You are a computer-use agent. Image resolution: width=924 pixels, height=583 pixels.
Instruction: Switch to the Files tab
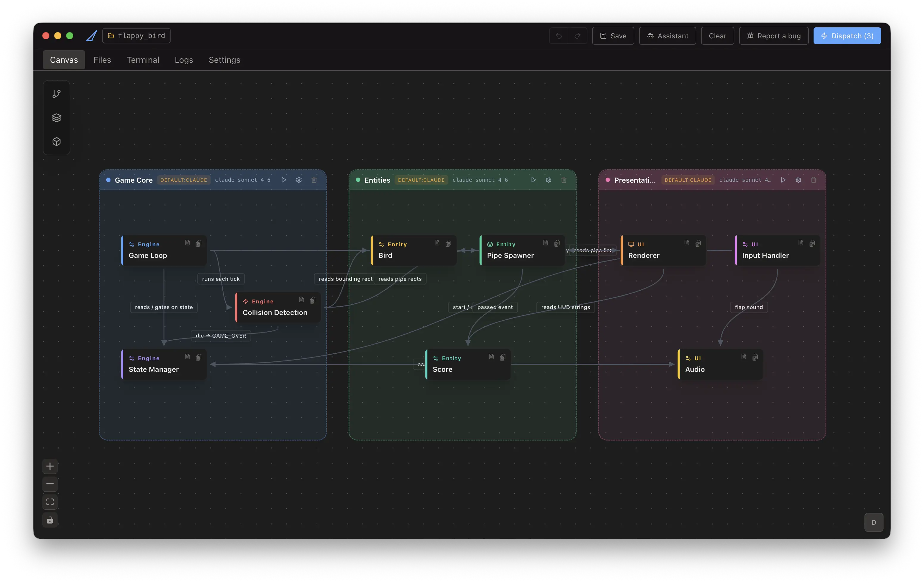click(x=102, y=60)
